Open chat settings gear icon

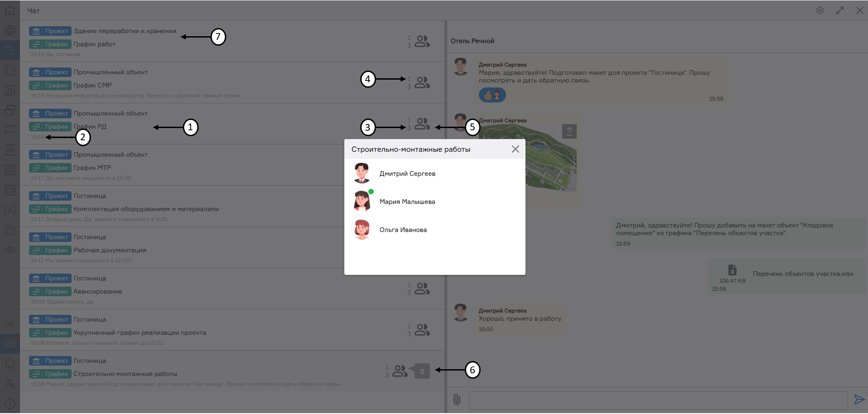click(x=820, y=10)
